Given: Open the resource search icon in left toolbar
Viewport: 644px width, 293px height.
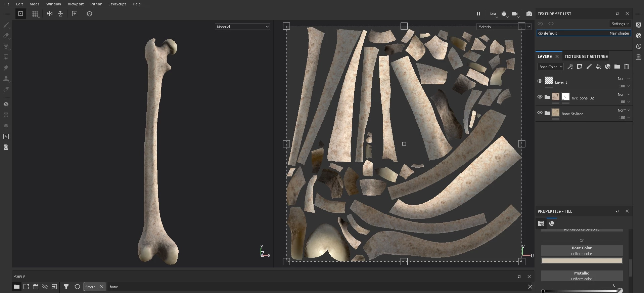Looking at the screenshot, I should [6, 147].
